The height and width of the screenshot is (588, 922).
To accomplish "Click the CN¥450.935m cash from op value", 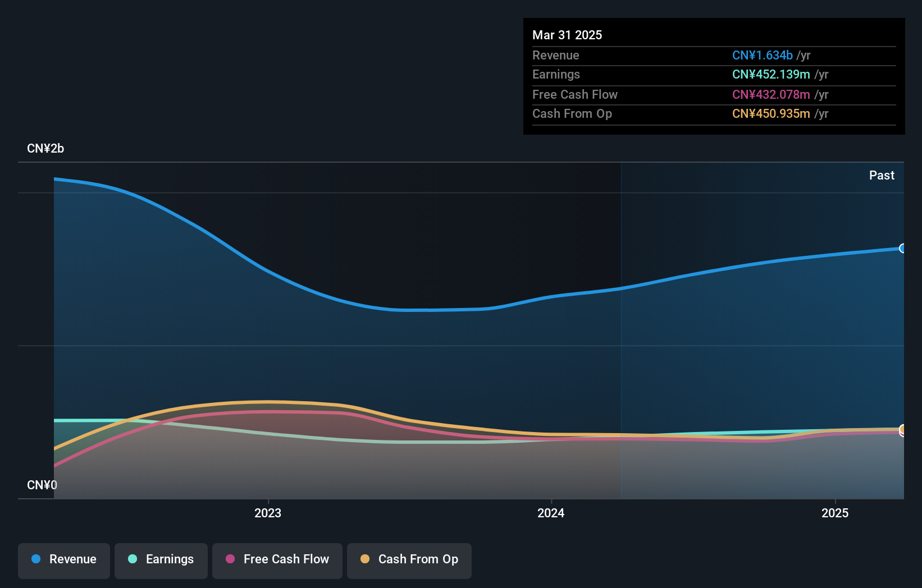I will (x=771, y=113).
